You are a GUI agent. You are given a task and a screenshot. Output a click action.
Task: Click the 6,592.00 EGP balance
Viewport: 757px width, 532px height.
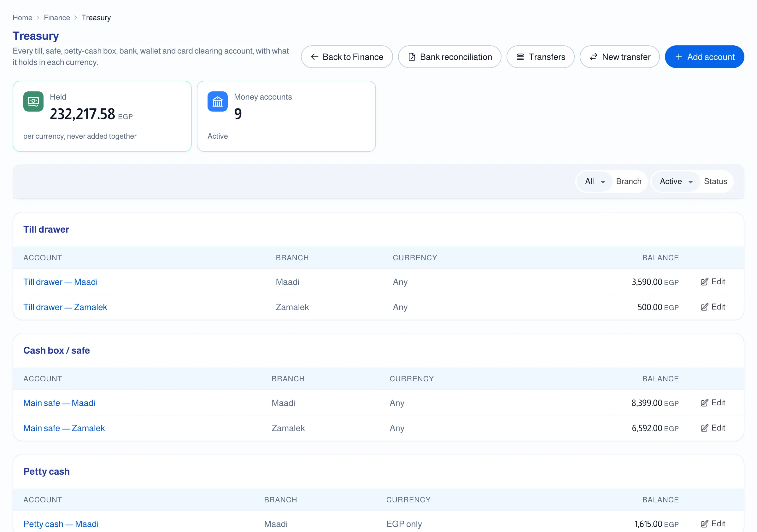655,428
